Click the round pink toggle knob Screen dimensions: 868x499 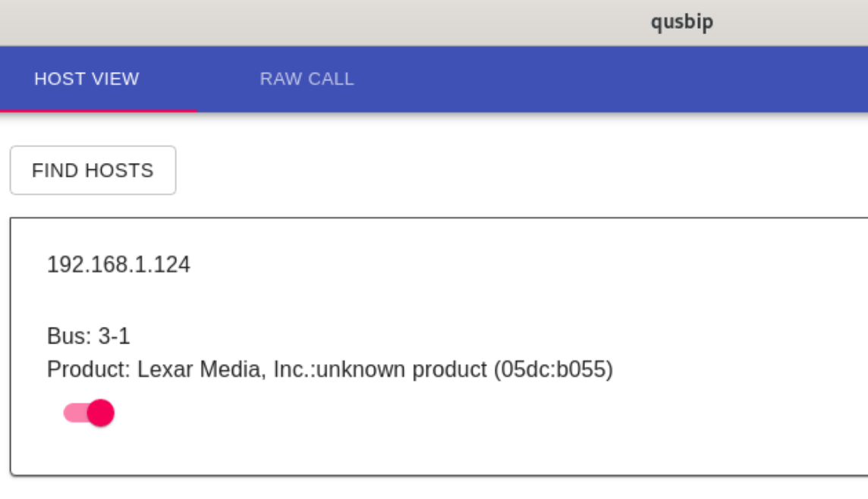100,413
